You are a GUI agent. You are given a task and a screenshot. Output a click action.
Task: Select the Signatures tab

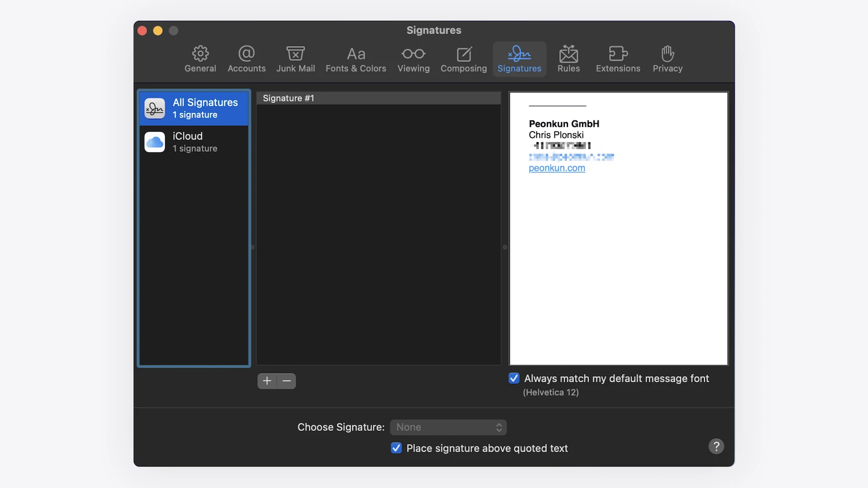click(519, 59)
